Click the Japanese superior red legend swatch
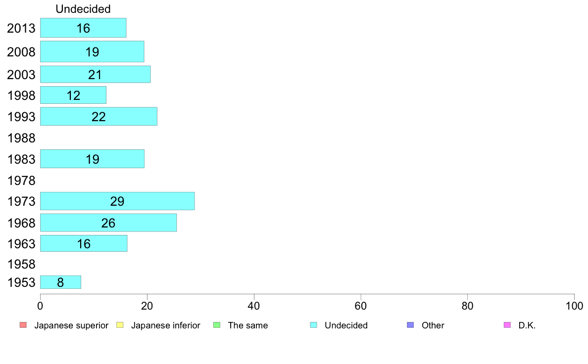Screen dimensions: 588x364 (23, 325)
